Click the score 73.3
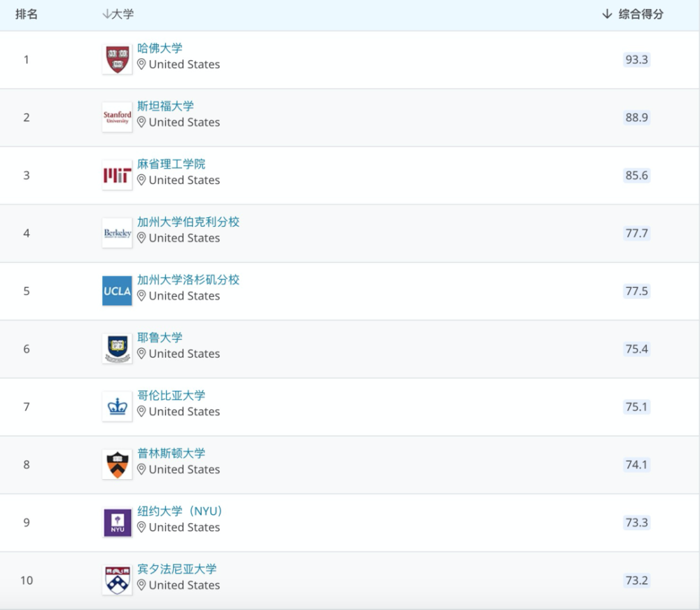 click(636, 522)
